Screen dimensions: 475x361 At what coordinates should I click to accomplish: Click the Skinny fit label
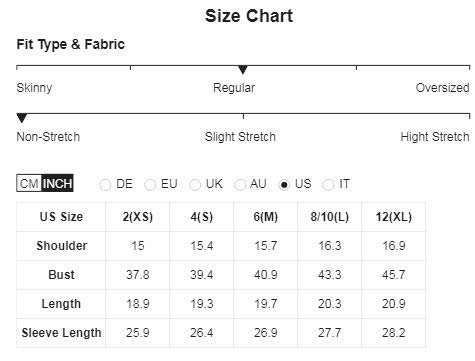click(34, 88)
